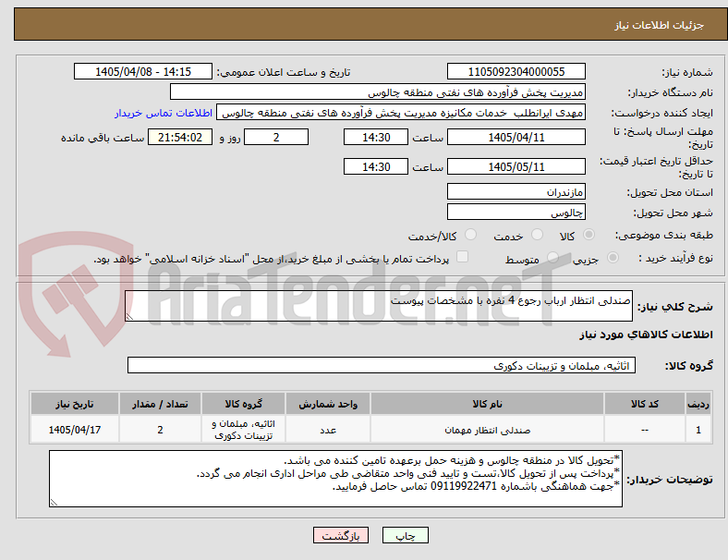
Task: Click the صندلی انتظار مهمان cell
Action: coord(487,430)
